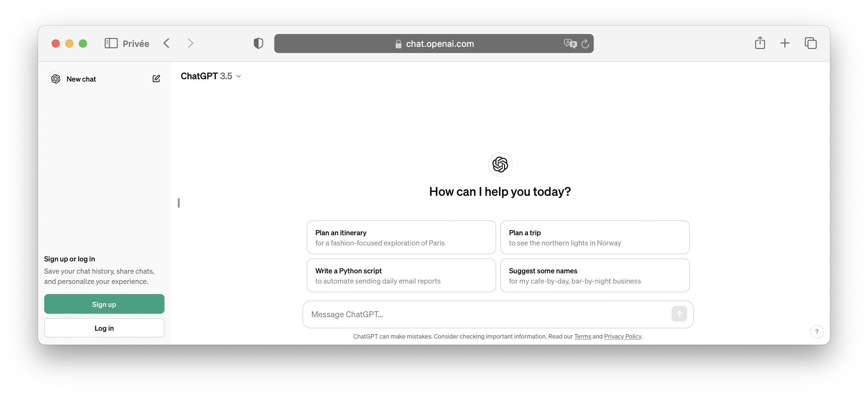Click the new chat compose icon
Viewport: 868px width, 395px height.
[x=156, y=79]
